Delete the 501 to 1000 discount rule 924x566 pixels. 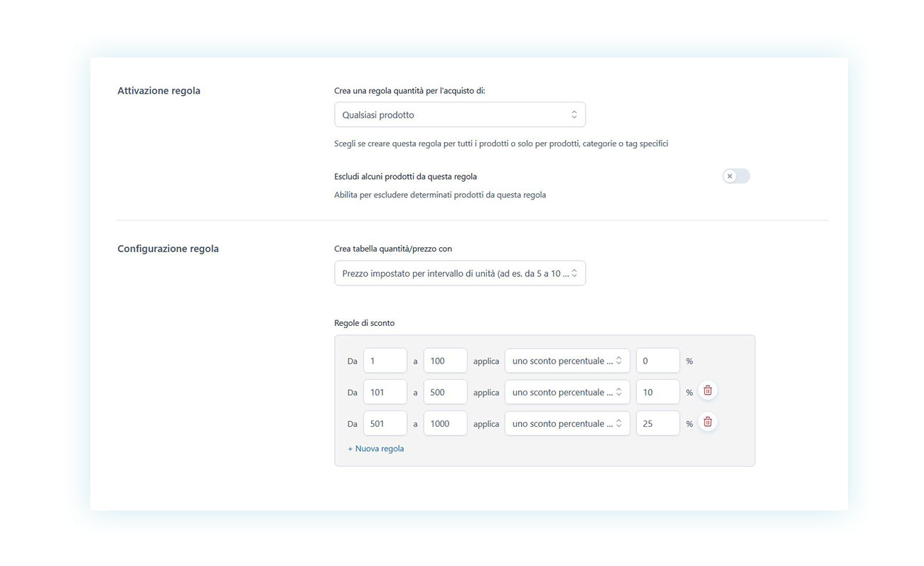tap(707, 422)
